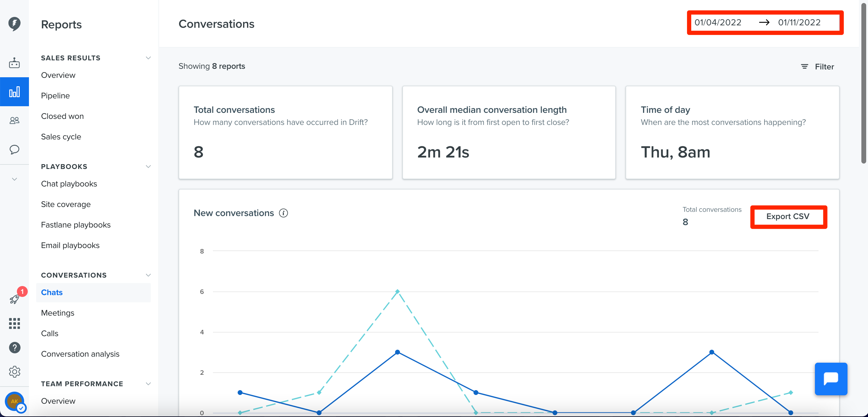Expand the sidebar chevron below chat icon
The width and height of the screenshot is (868, 417).
[x=14, y=179]
